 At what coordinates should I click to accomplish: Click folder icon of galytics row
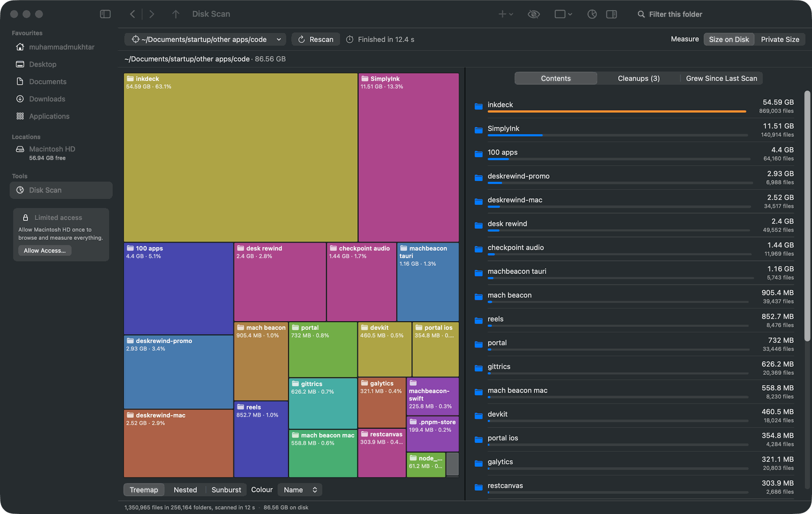pos(479,464)
